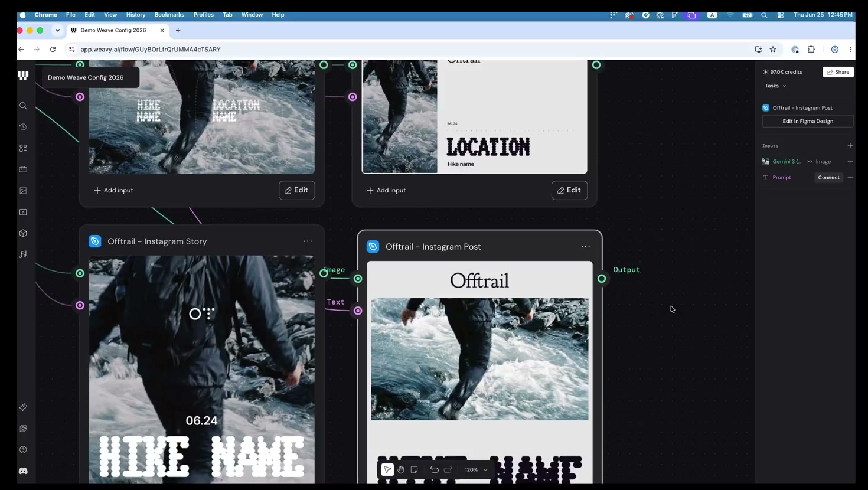Open a new Chrome tab
868x490 pixels.
(x=178, y=30)
